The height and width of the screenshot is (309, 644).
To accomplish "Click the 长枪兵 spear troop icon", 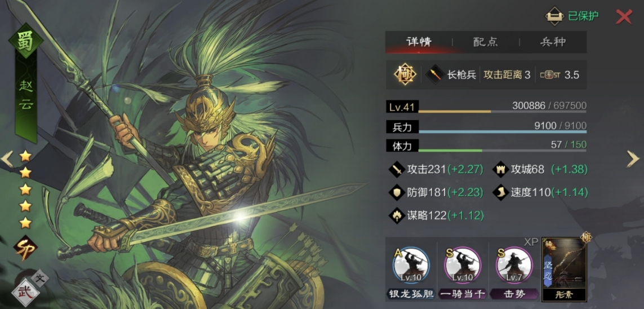I will pyautogui.click(x=433, y=75).
